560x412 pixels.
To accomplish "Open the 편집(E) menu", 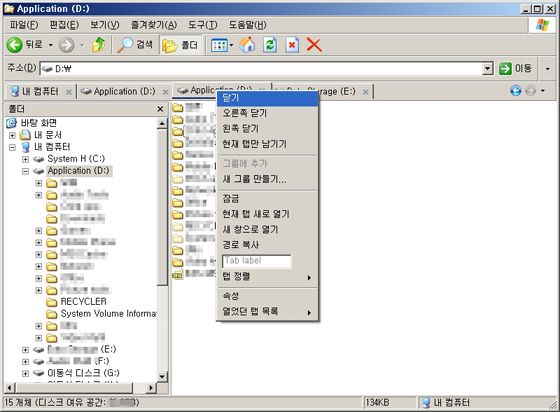I will 64,25.
